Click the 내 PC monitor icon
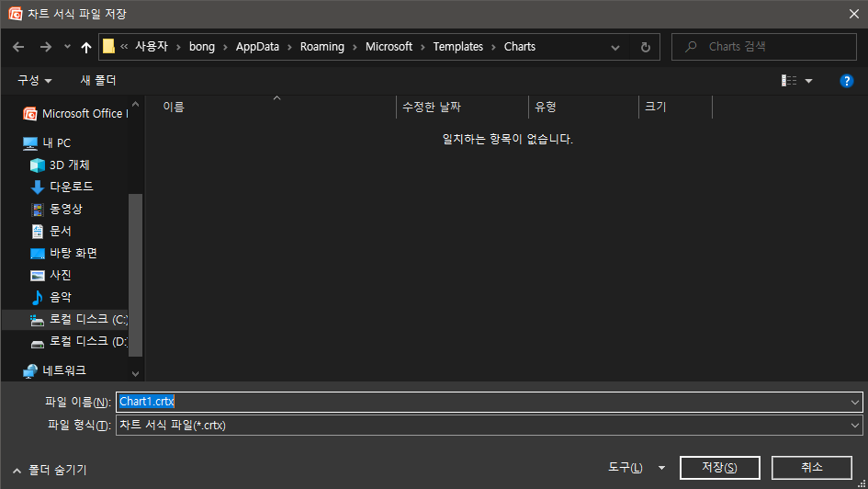This screenshot has width=868, height=489. [30, 143]
